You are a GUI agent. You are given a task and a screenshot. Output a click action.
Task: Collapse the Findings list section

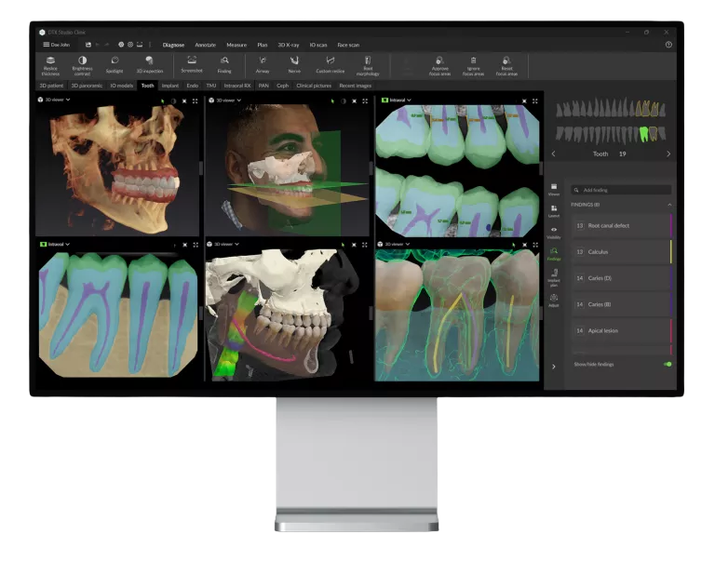point(669,205)
